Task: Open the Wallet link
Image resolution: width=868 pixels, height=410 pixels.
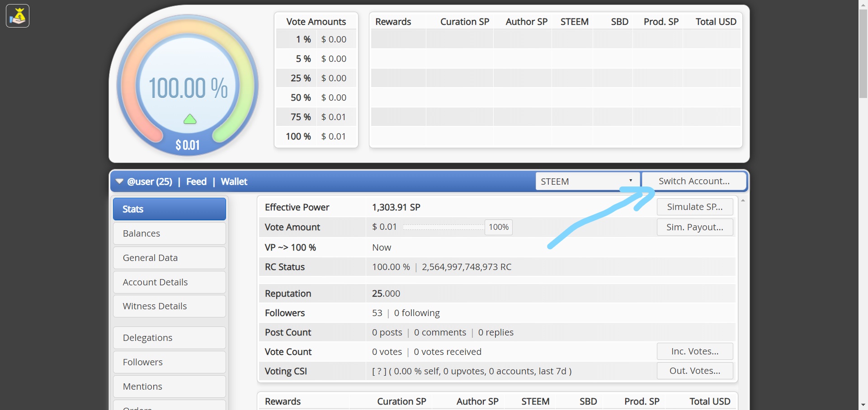Action: coord(234,182)
